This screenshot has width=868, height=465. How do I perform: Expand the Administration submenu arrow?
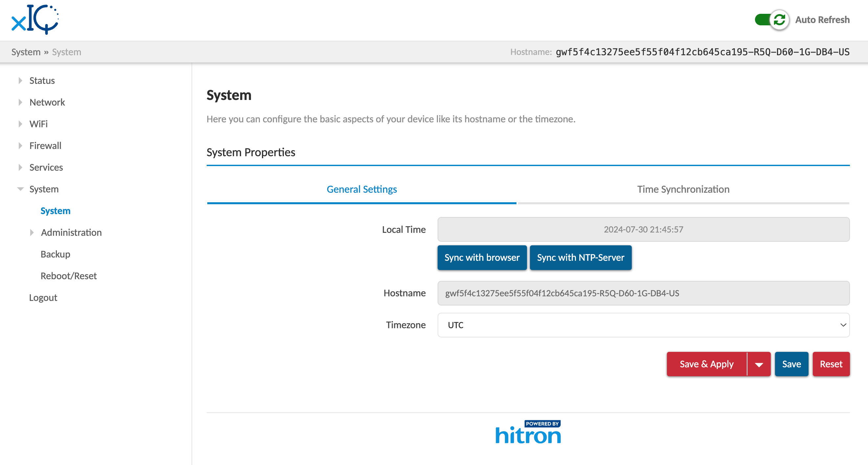[32, 232]
